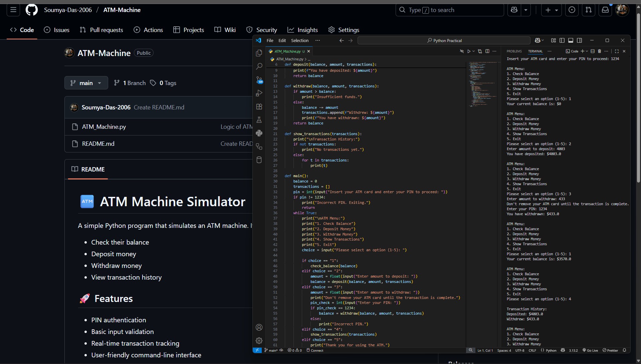The image size is (641, 364).
Task: Open the GitHub Pull requests tab
Action: click(x=101, y=30)
